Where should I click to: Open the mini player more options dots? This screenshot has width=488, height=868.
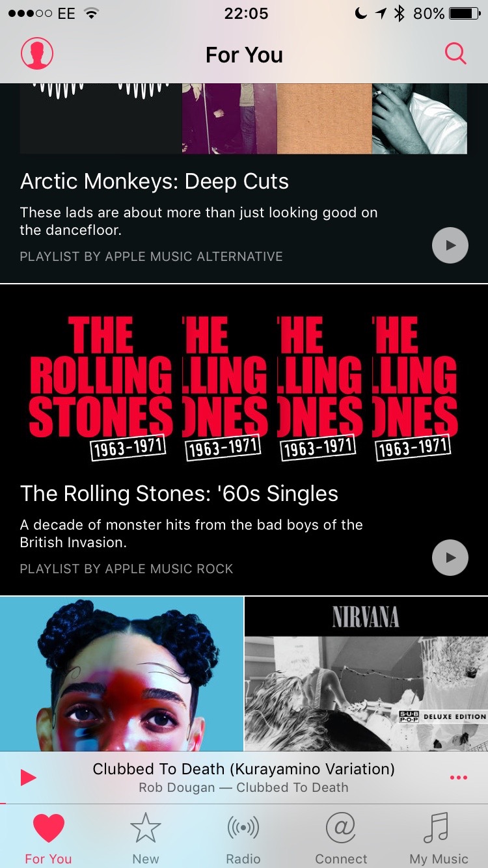[459, 778]
